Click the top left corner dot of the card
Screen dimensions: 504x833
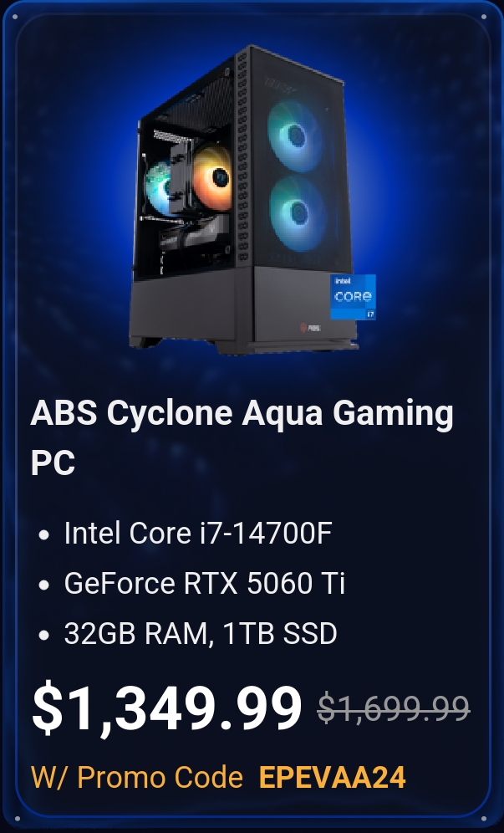pyautogui.click(x=15, y=17)
